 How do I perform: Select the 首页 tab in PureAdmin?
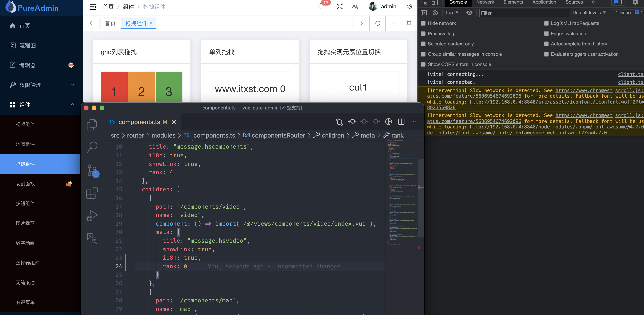point(110,23)
